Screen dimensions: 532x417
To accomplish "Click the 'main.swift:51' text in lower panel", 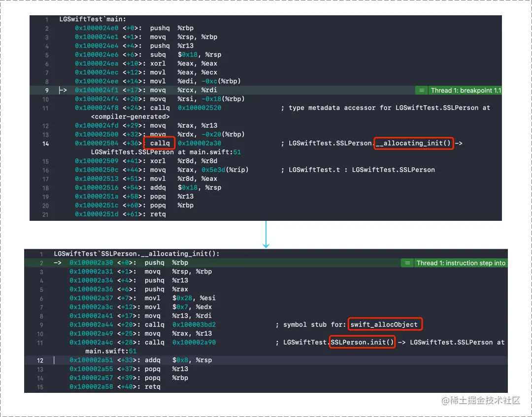I will click(111, 351).
